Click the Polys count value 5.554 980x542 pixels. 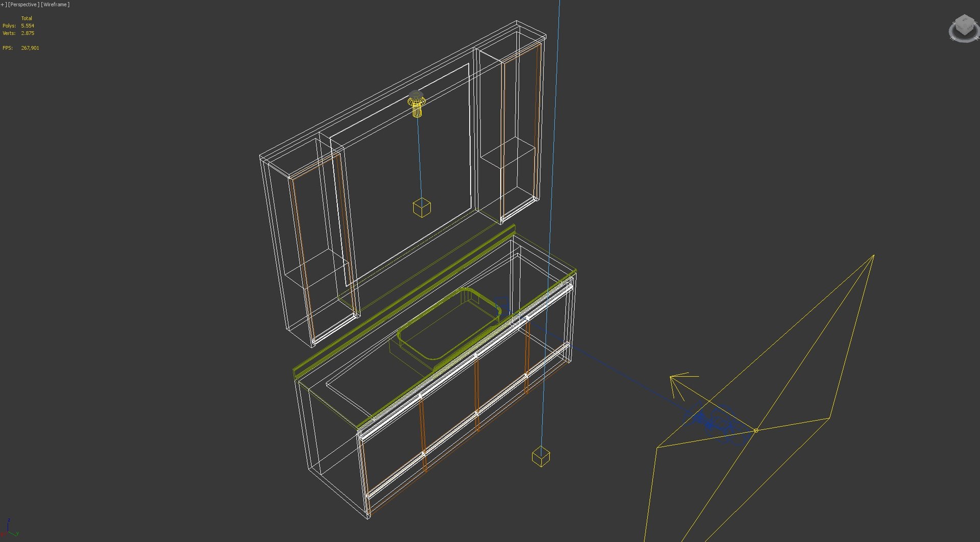pos(28,26)
